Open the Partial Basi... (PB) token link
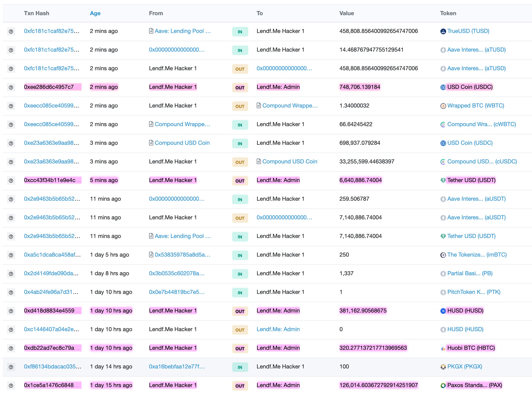Viewport: 532px width, 394px height. (470, 273)
